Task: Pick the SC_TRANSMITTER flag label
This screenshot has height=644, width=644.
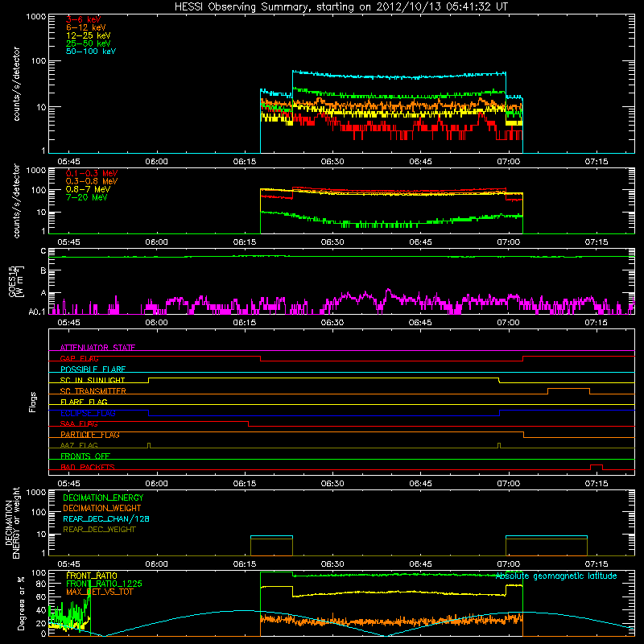Action: [93, 391]
